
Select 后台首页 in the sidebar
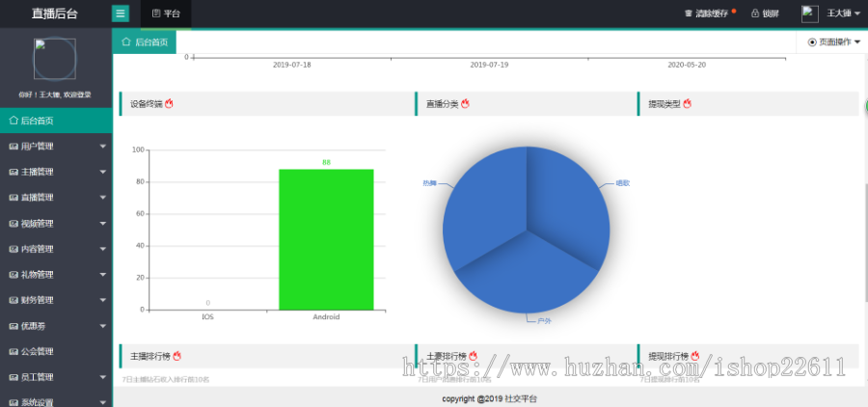click(x=56, y=121)
